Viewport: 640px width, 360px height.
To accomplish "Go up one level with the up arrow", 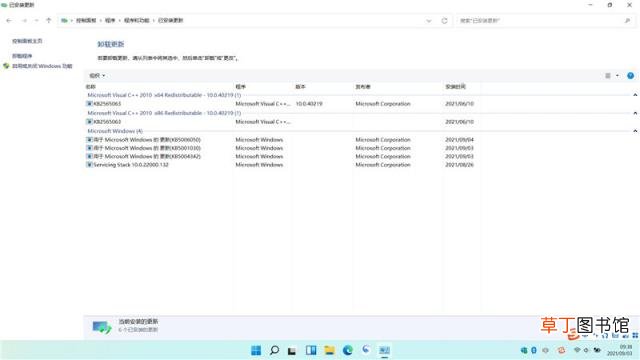I will [x=49, y=20].
